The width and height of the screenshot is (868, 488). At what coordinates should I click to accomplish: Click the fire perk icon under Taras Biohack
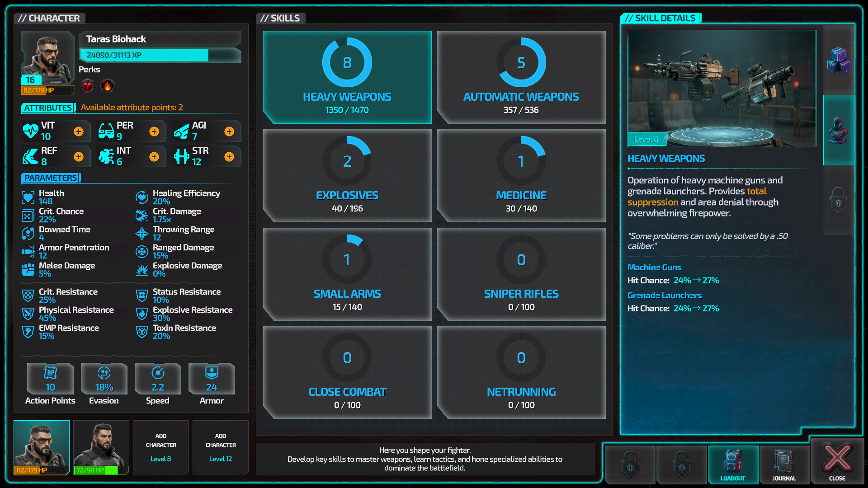(108, 86)
